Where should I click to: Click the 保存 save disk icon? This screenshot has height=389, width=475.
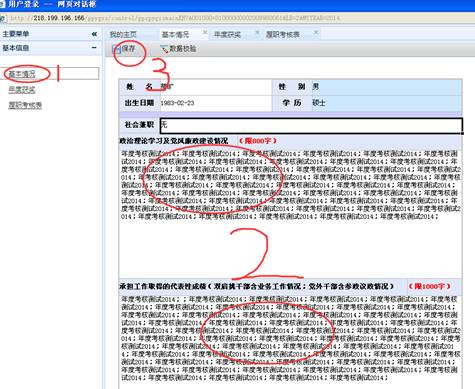pos(117,49)
